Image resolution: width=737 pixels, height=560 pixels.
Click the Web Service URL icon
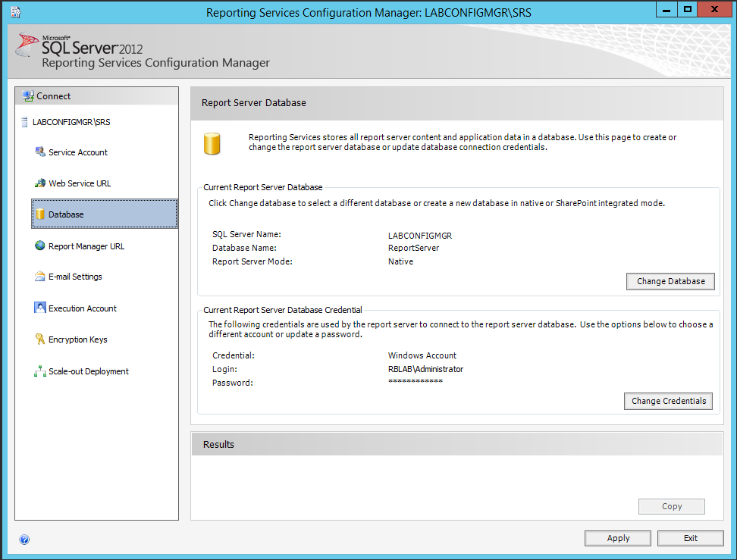40,183
